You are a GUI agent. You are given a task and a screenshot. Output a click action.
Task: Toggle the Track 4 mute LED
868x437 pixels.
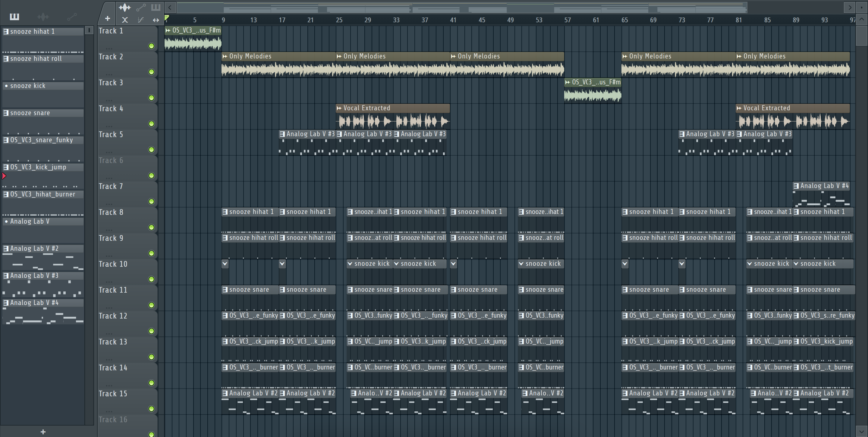point(151,124)
